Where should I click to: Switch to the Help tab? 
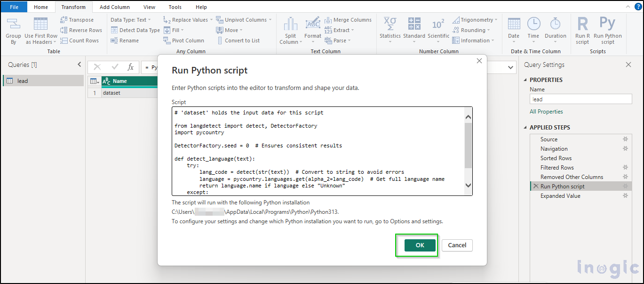(201, 7)
